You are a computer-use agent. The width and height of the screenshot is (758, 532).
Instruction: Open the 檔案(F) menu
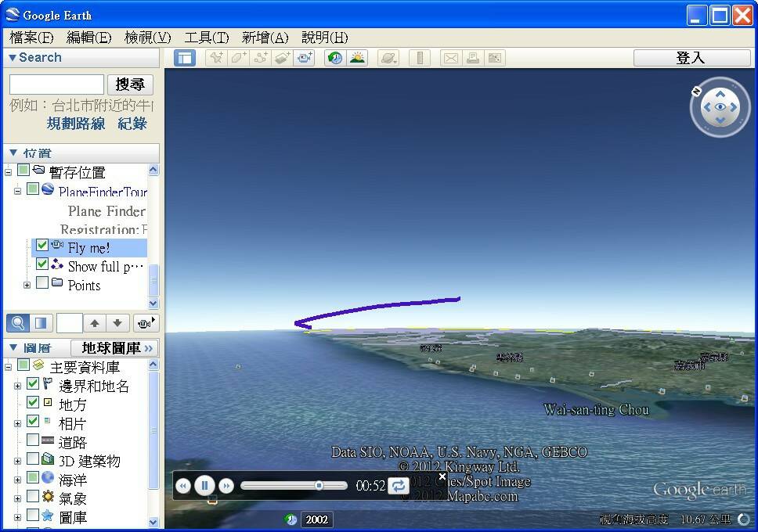coord(31,38)
